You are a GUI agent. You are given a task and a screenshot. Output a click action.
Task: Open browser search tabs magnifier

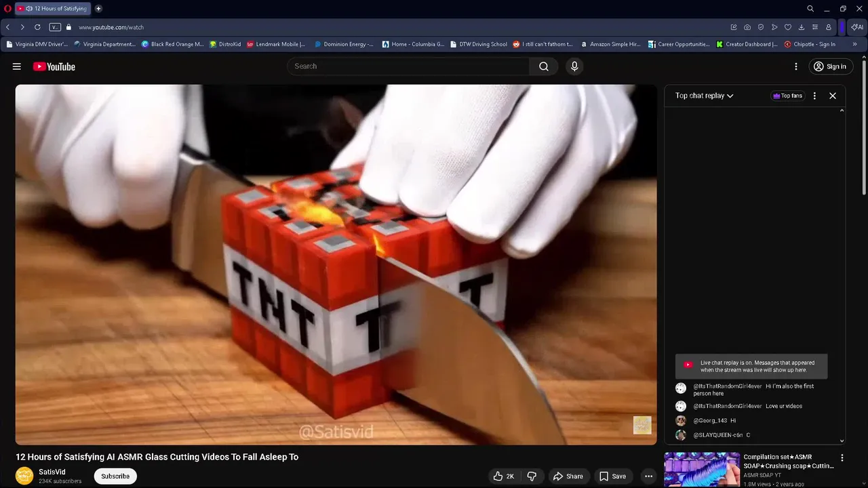pyautogui.click(x=810, y=9)
